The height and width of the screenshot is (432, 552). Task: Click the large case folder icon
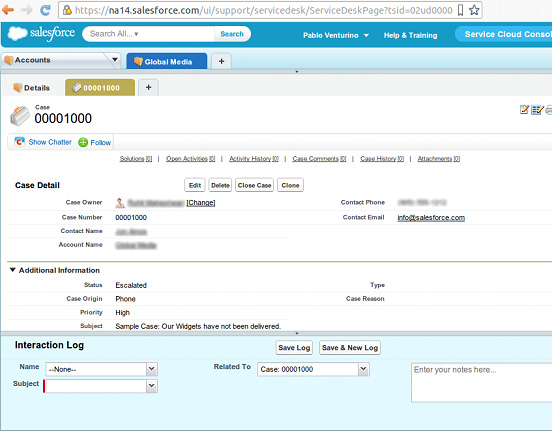pos(20,116)
